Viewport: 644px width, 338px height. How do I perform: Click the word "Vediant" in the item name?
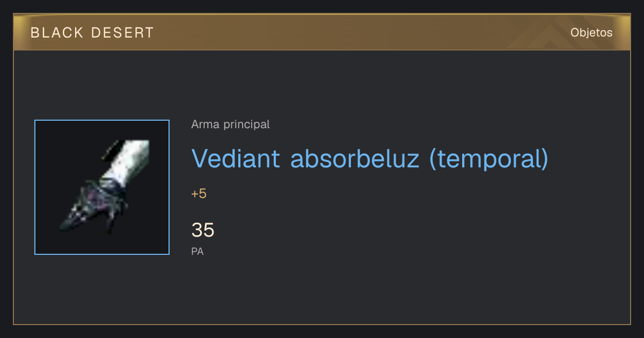tap(236, 158)
